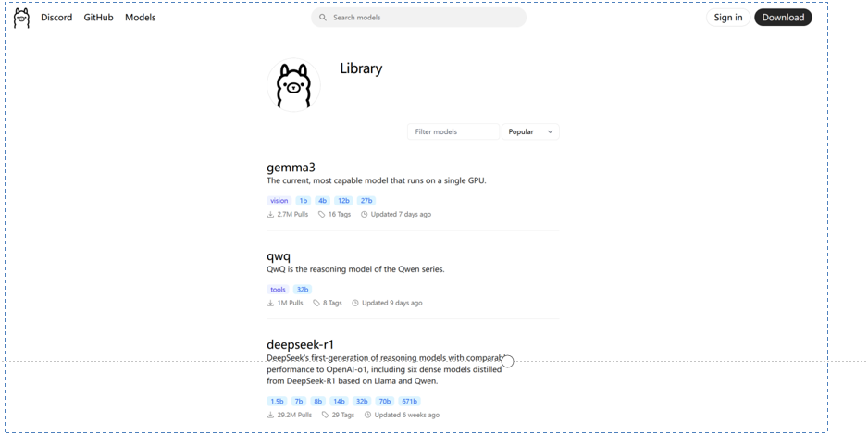Click gemma3 description about single GPU
This screenshot has width=868, height=435.
coord(377,180)
